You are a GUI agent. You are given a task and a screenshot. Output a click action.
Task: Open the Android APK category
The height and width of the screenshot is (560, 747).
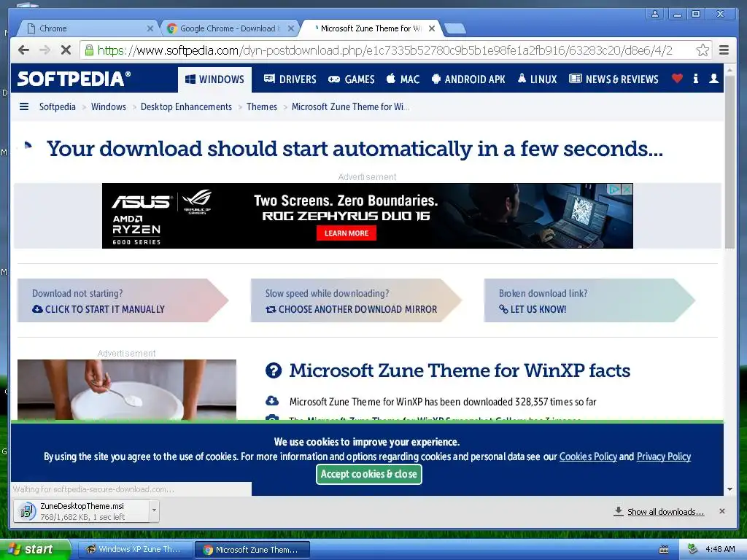coord(468,79)
